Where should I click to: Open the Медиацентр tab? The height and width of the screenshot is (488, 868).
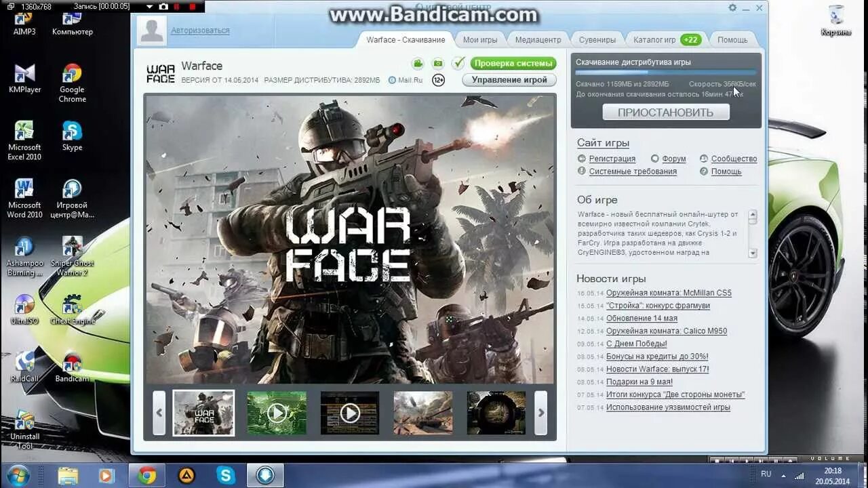point(538,39)
